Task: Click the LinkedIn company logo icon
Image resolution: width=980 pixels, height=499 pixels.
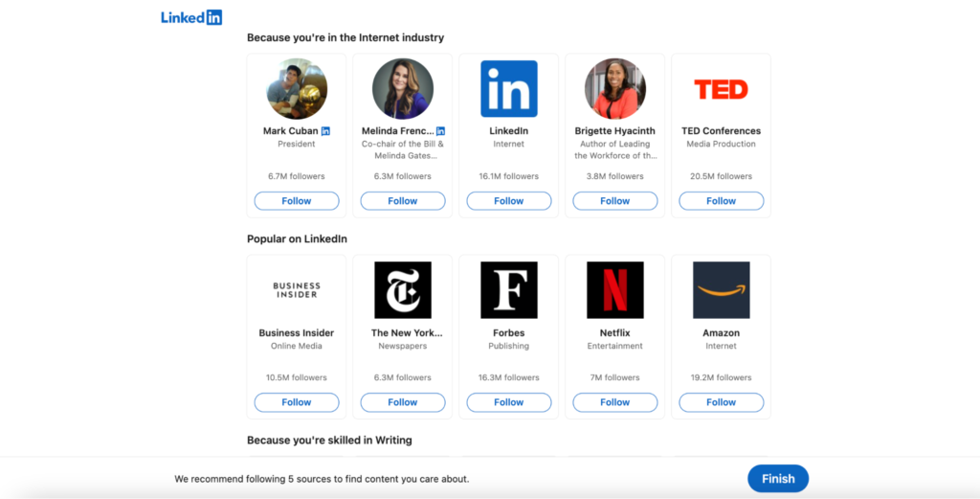Action: coord(509,89)
